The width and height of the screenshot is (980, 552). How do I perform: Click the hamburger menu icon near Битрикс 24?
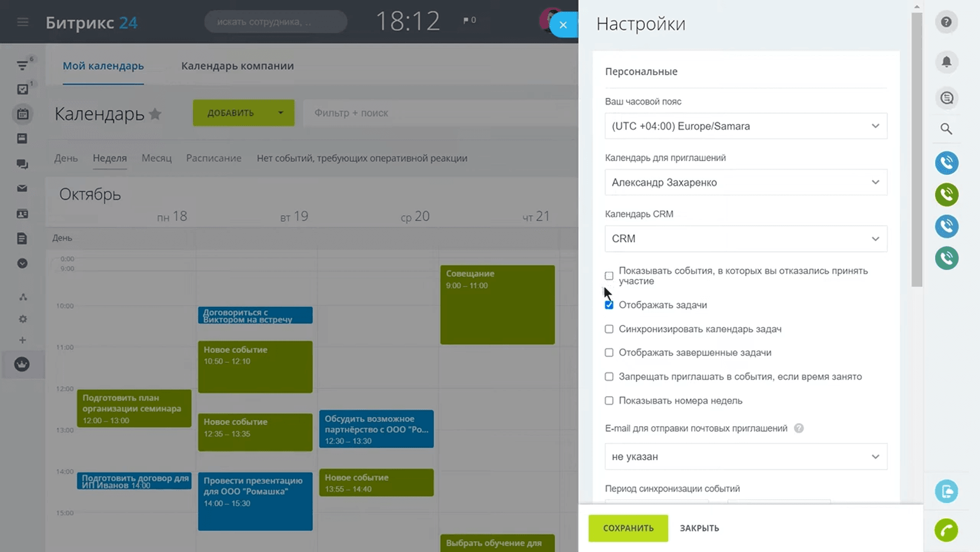[x=22, y=22]
